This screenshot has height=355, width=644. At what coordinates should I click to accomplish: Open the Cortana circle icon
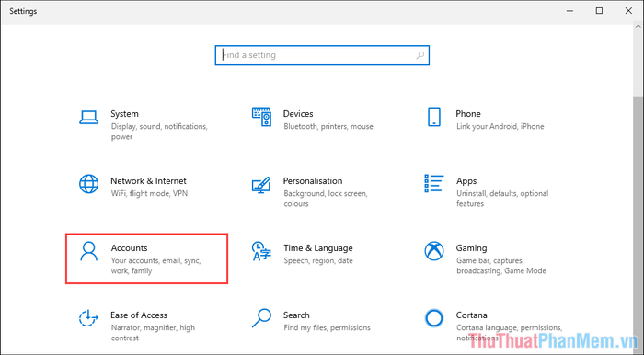(433, 318)
